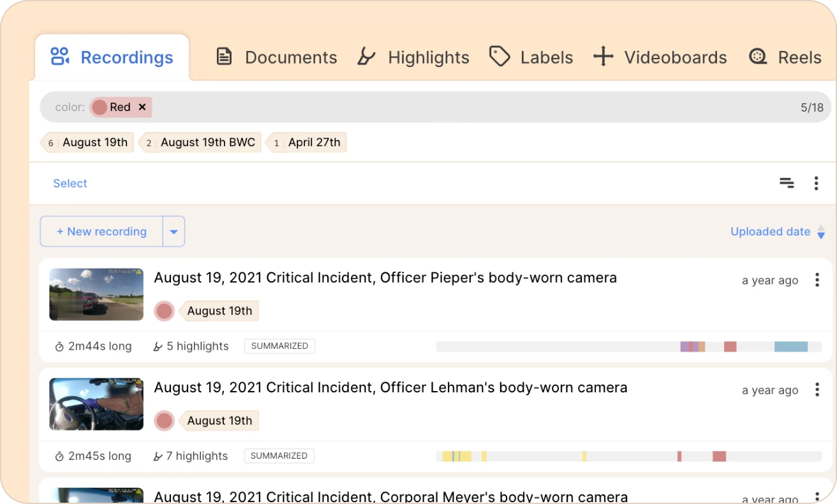Open the Uploaded date sort dropdown
The image size is (837, 504).
click(778, 232)
